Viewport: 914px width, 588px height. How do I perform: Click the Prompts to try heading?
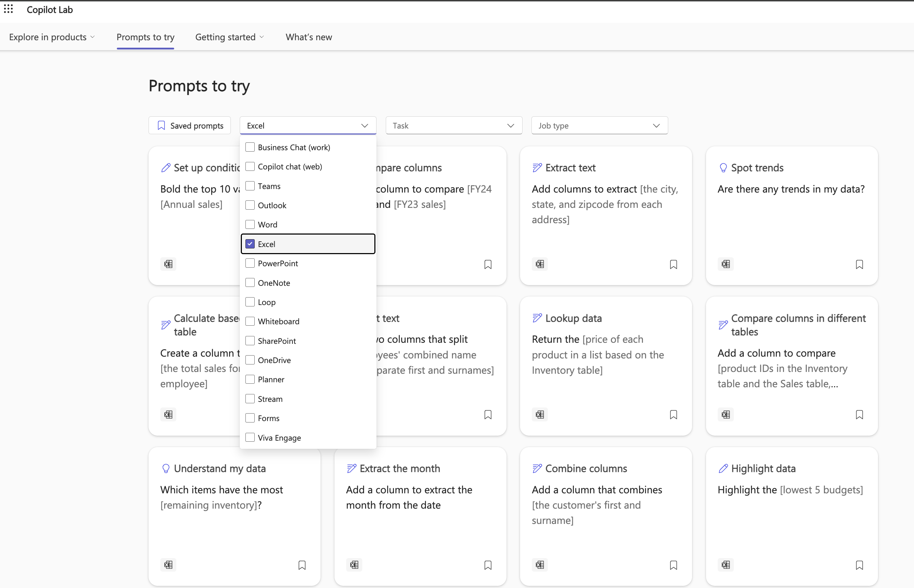(x=199, y=86)
